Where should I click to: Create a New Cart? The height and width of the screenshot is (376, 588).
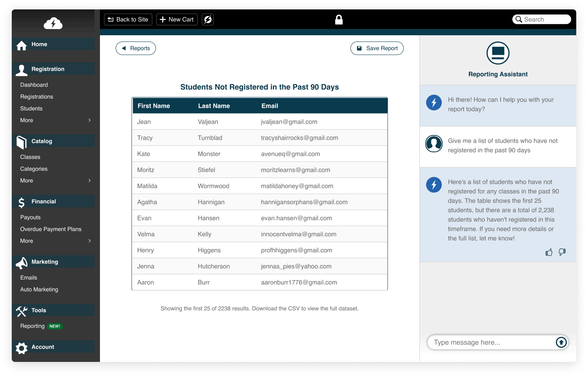tap(177, 20)
